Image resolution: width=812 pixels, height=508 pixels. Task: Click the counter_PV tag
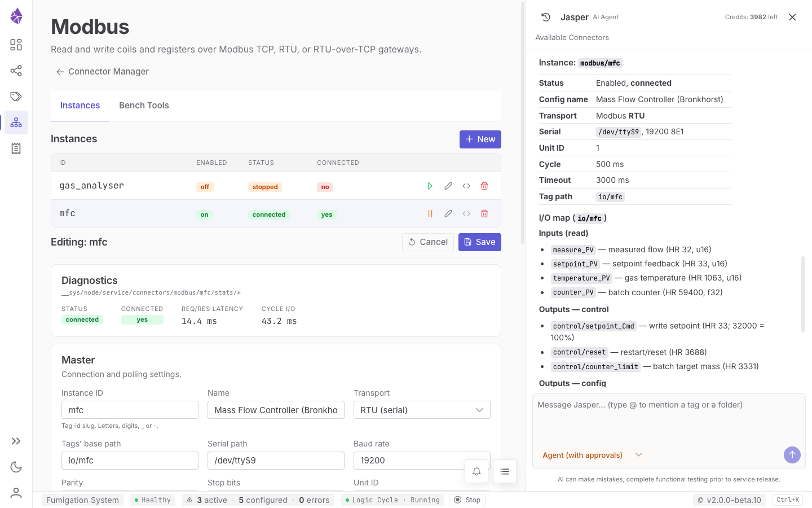(x=573, y=292)
